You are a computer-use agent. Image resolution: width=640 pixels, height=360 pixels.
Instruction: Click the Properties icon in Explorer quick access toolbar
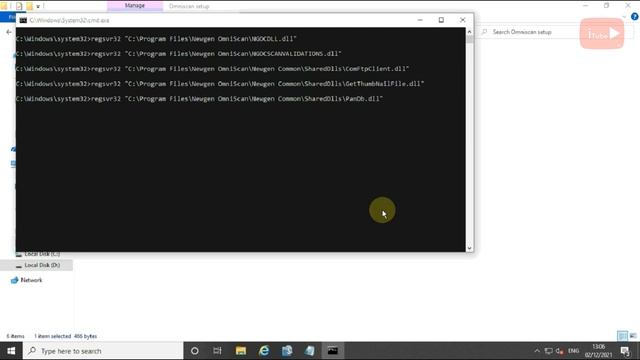[x=19, y=6]
